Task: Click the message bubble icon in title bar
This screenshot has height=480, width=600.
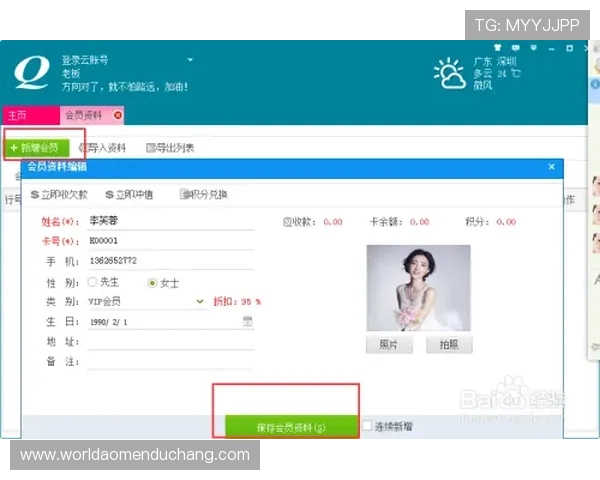Action: 515,48
